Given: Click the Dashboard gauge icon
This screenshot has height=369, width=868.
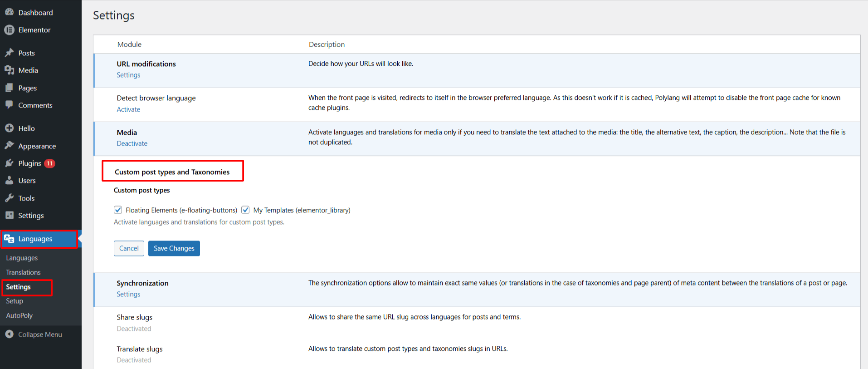Looking at the screenshot, I should [x=9, y=12].
